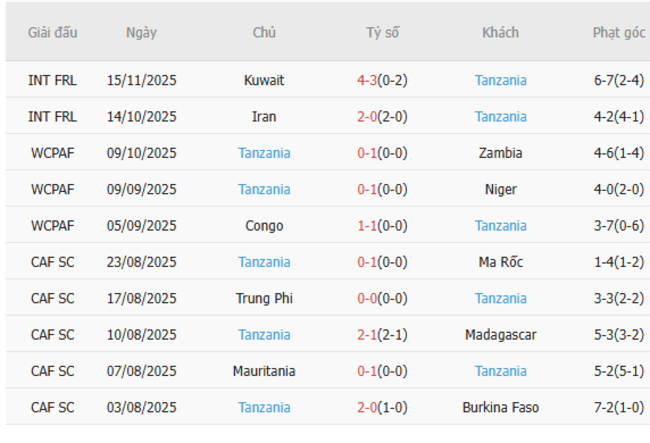The image size is (650, 443).
Task: Open the Niger team link
Action: 500,189
